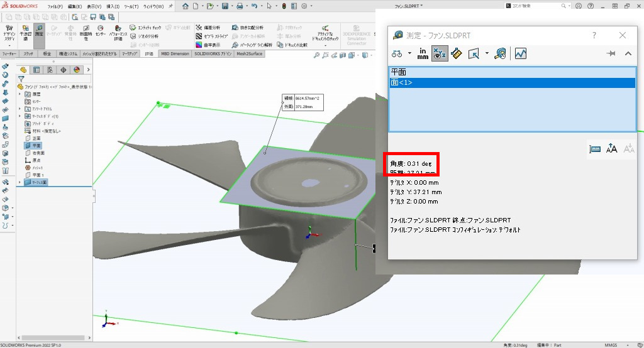Expand the arc/circle measurement dropdown arrow
The height and width of the screenshot is (348, 644).
point(409,53)
